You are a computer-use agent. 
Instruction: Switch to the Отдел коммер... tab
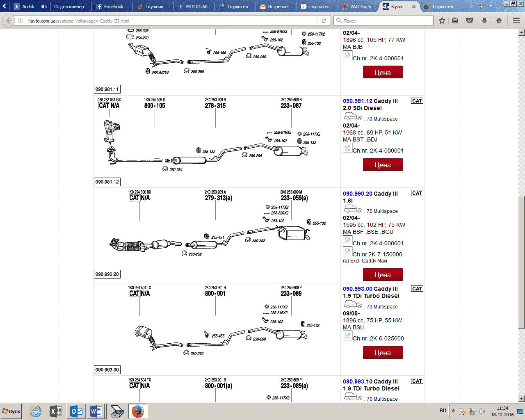pyautogui.click(x=71, y=7)
